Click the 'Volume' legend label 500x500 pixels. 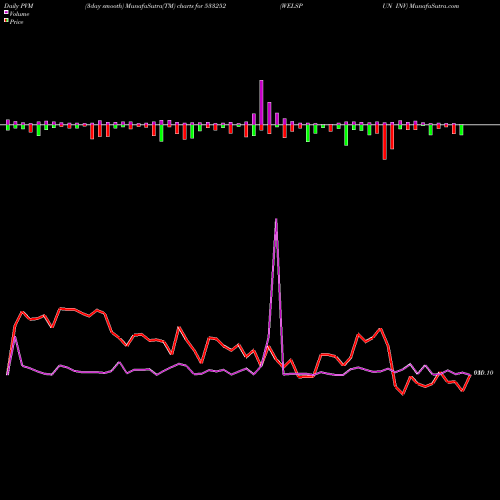19,14
